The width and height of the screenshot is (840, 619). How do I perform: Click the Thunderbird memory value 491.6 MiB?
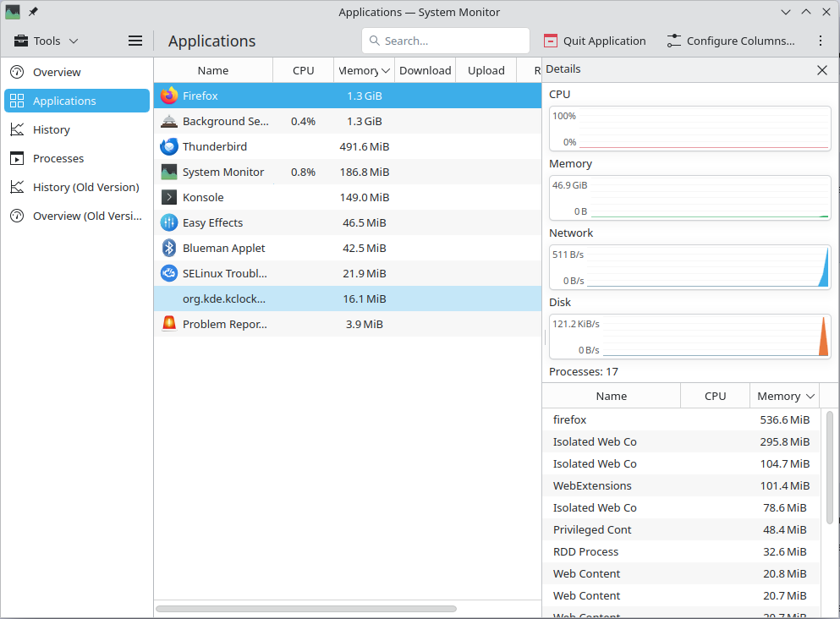[365, 147]
